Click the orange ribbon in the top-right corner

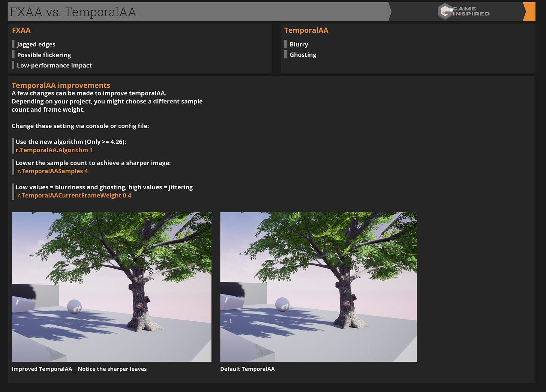click(x=529, y=12)
